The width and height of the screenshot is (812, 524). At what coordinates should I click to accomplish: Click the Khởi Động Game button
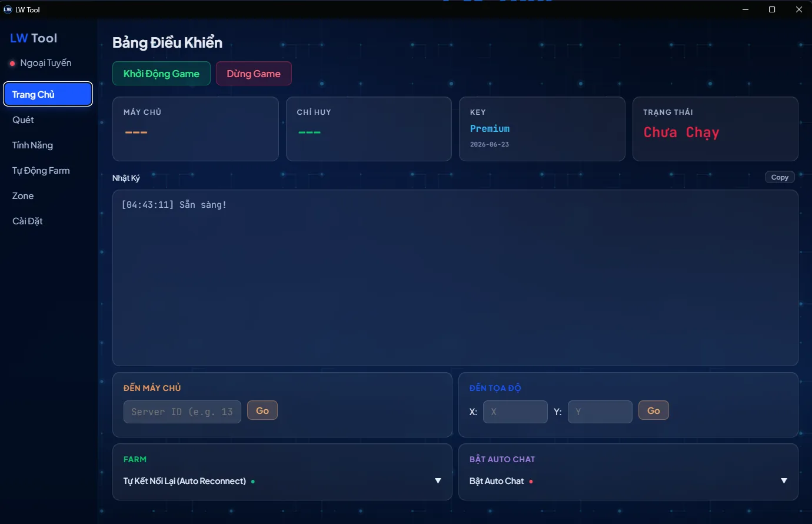(x=161, y=74)
